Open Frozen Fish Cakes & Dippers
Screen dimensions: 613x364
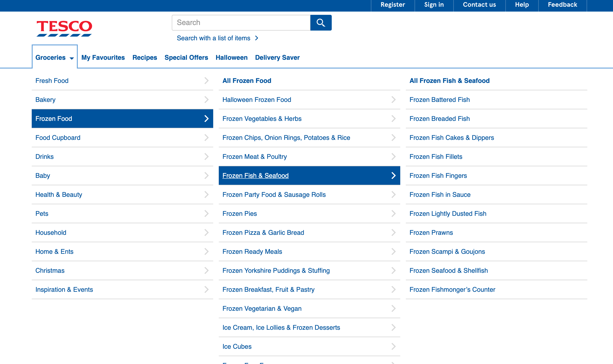pos(496,138)
